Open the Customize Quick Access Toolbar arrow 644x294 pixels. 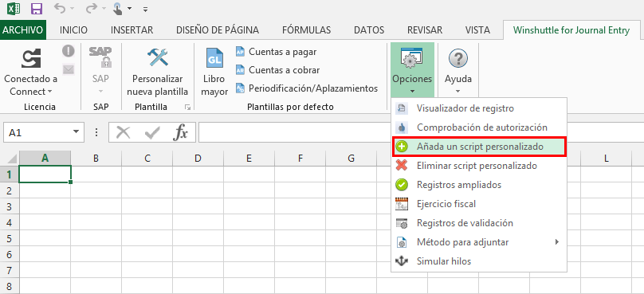click(x=145, y=9)
